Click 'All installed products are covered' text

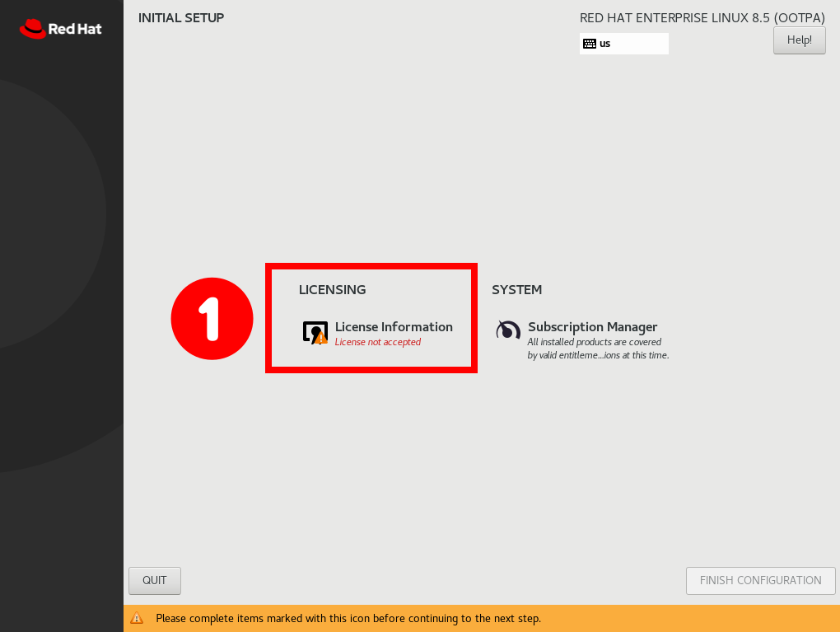pyautogui.click(x=594, y=342)
